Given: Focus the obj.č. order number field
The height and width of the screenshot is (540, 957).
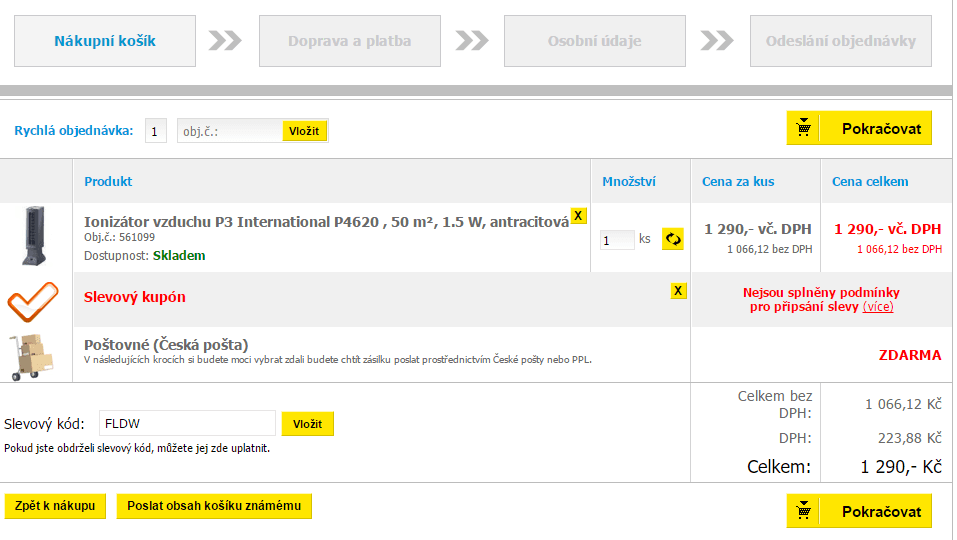Looking at the screenshot, I should (x=229, y=131).
